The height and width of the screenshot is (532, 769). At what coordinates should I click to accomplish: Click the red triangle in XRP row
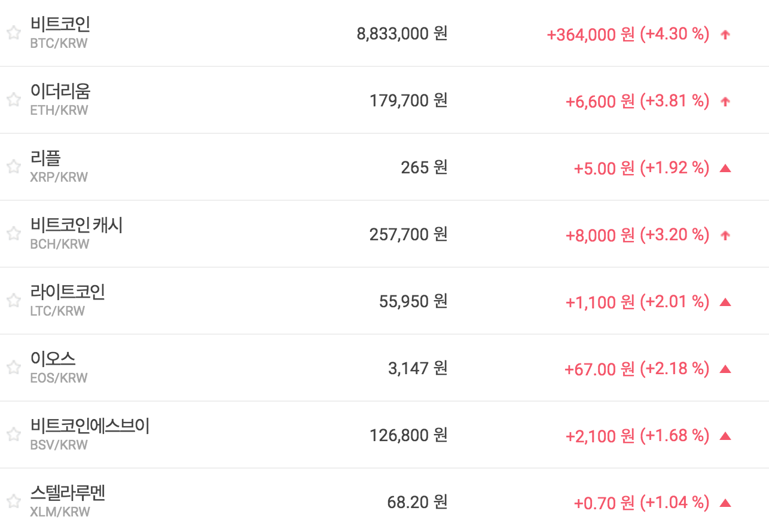coord(725,169)
